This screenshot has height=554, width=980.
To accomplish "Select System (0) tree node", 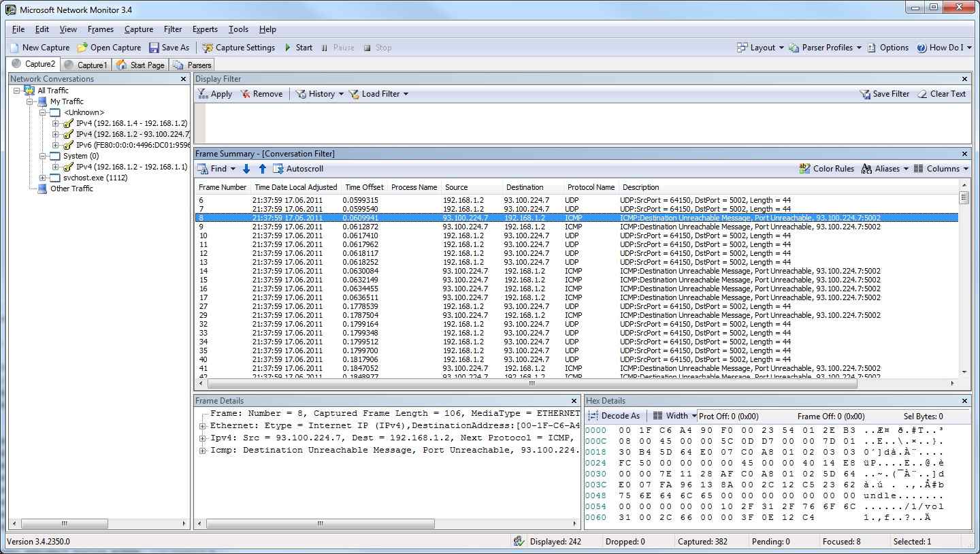I will tap(80, 156).
